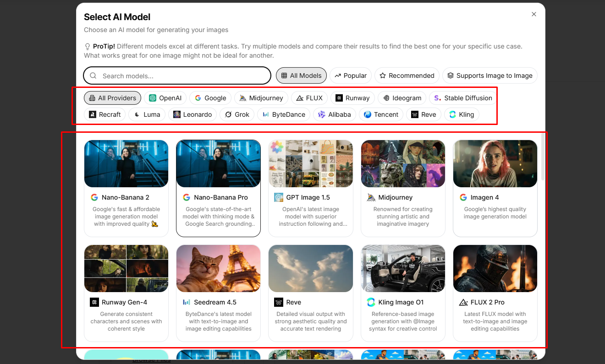The image size is (605, 364).
Task: Close the Select AI Model dialog
Action: click(534, 14)
